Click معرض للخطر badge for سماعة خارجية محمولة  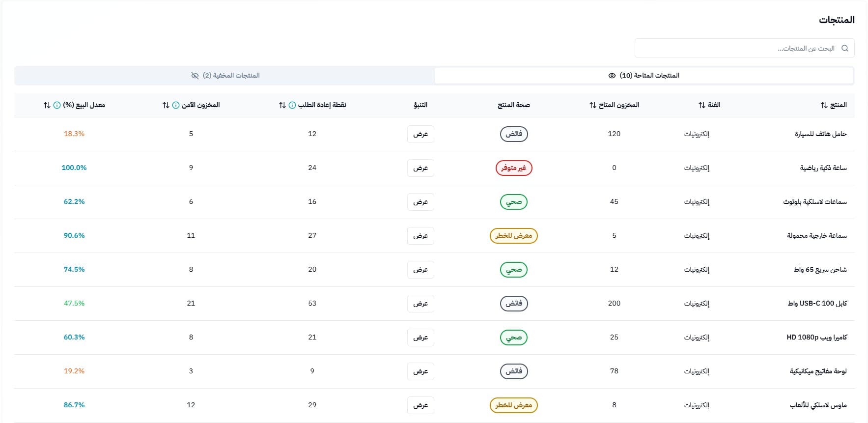(x=514, y=236)
